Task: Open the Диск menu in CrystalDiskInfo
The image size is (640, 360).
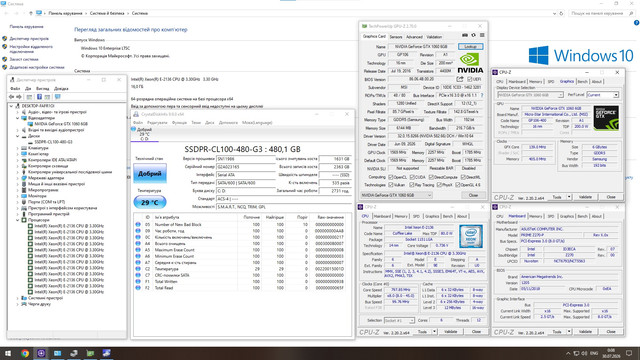Action: point(210,122)
